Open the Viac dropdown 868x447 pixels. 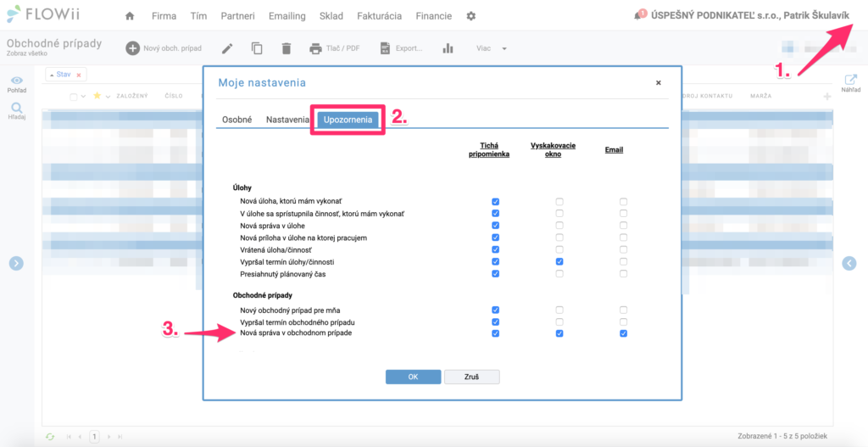click(x=492, y=48)
